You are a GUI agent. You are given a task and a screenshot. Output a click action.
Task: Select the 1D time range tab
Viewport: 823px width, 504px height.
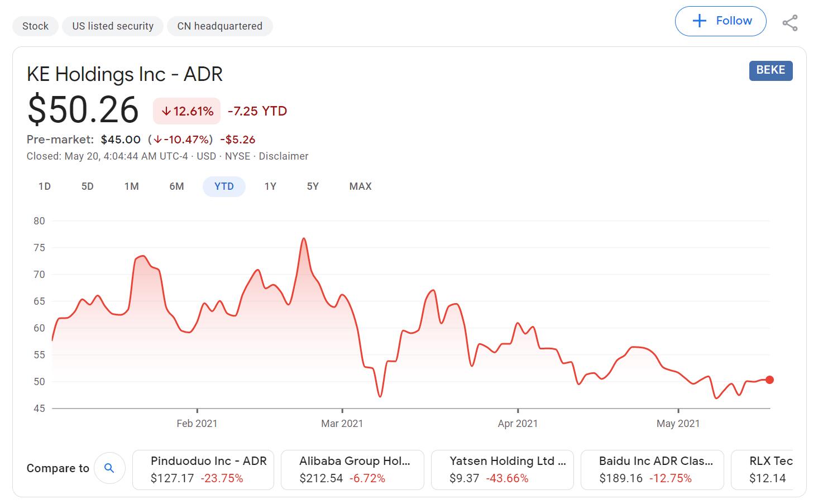coord(45,186)
